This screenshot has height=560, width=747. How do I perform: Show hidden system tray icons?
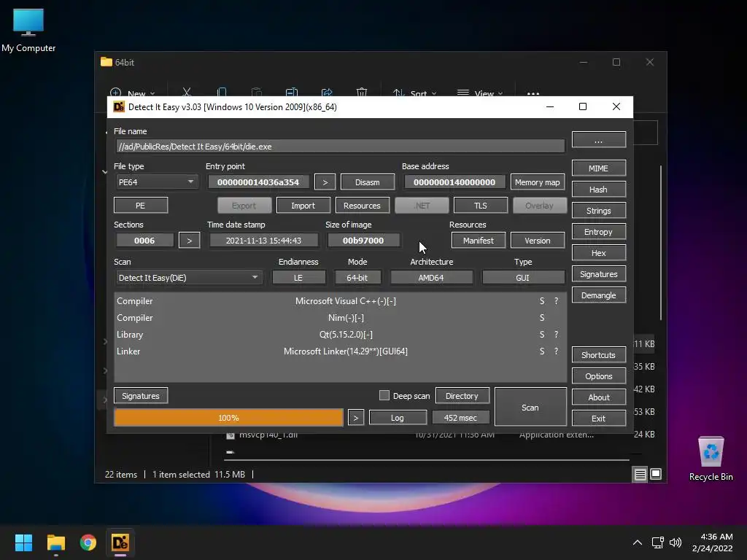(x=637, y=542)
